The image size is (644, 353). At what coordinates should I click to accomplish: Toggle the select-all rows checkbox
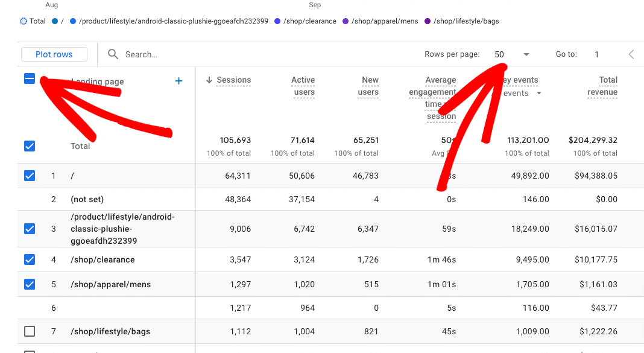[30, 79]
